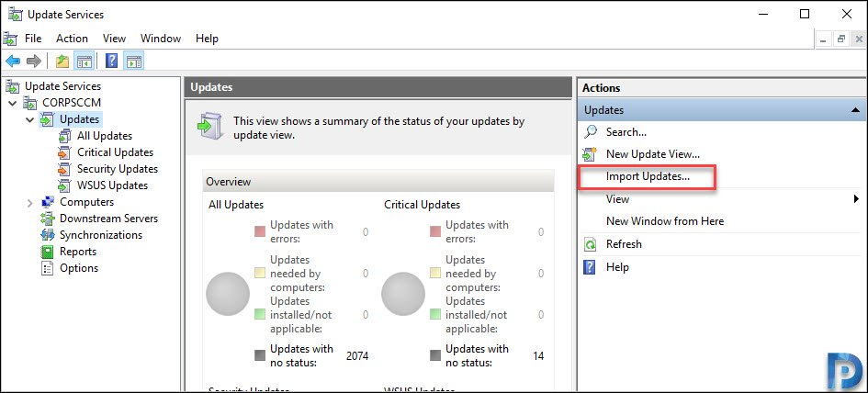Choose New Update View... action
The width and height of the screenshot is (868, 393).
pos(653,154)
